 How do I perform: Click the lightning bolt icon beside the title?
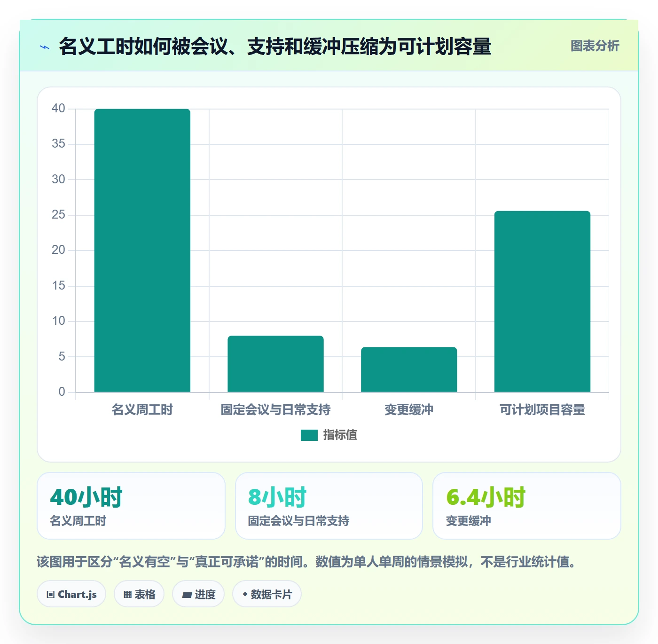tap(45, 47)
